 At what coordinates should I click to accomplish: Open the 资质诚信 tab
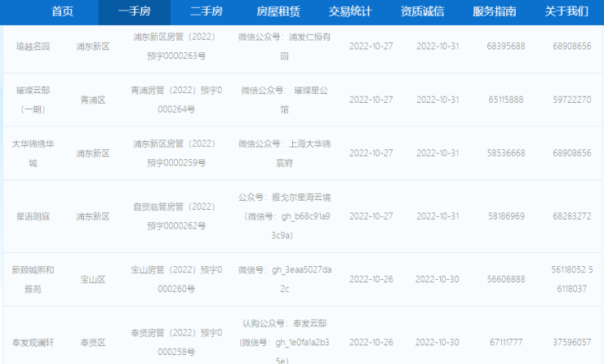[x=422, y=11]
